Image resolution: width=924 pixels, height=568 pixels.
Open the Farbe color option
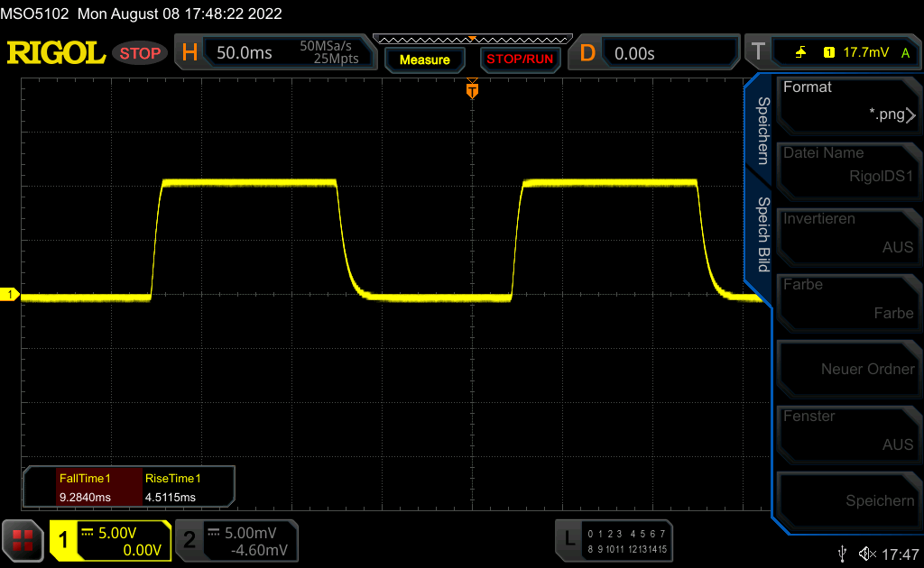tap(847, 298)
